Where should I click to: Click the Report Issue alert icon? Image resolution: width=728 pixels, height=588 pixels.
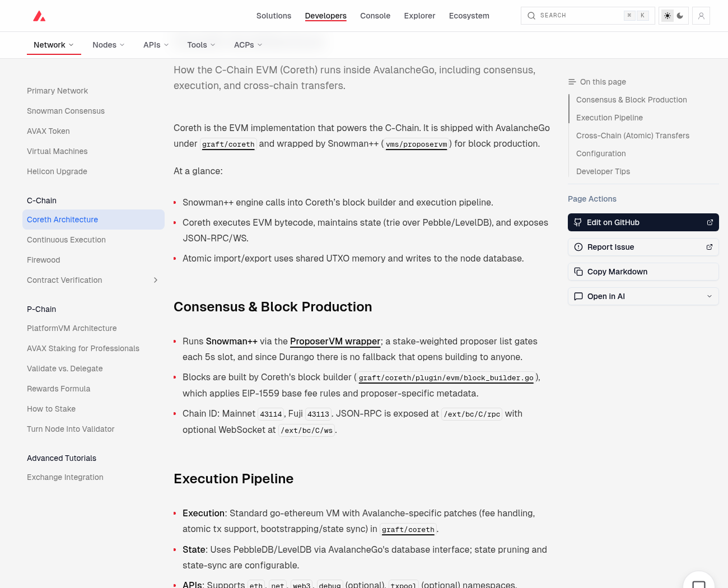pyautogui.click(x=578, y=247)
